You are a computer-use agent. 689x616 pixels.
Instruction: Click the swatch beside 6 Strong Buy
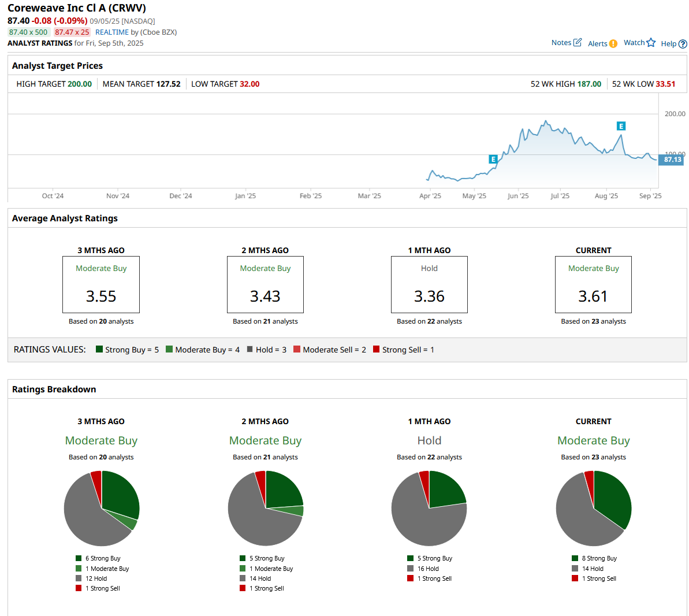[79, 558]
